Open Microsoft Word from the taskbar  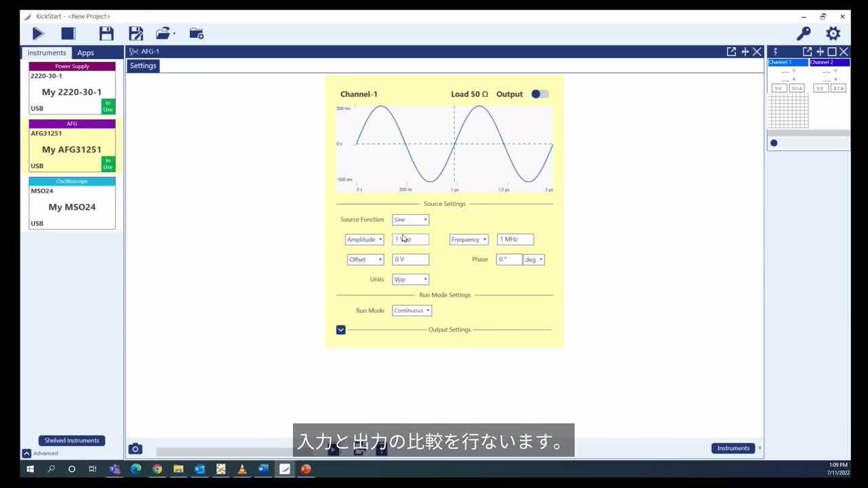(x=263, y=469)
